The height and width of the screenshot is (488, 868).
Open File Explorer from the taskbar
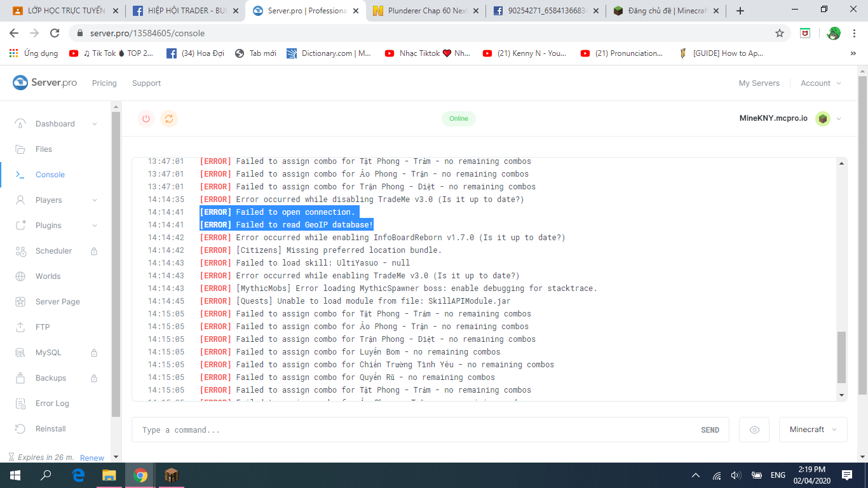pyautogui.click(x=109, y=475)
